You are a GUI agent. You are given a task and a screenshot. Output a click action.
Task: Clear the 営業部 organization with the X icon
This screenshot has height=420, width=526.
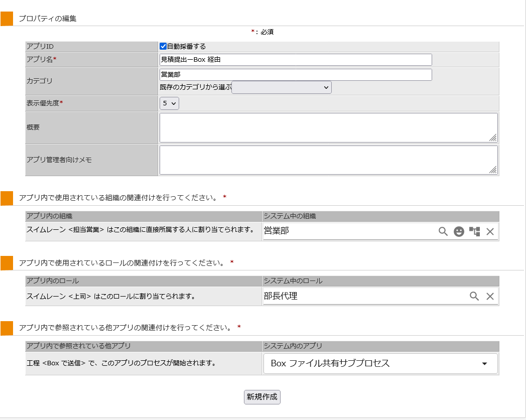point(490,231)
